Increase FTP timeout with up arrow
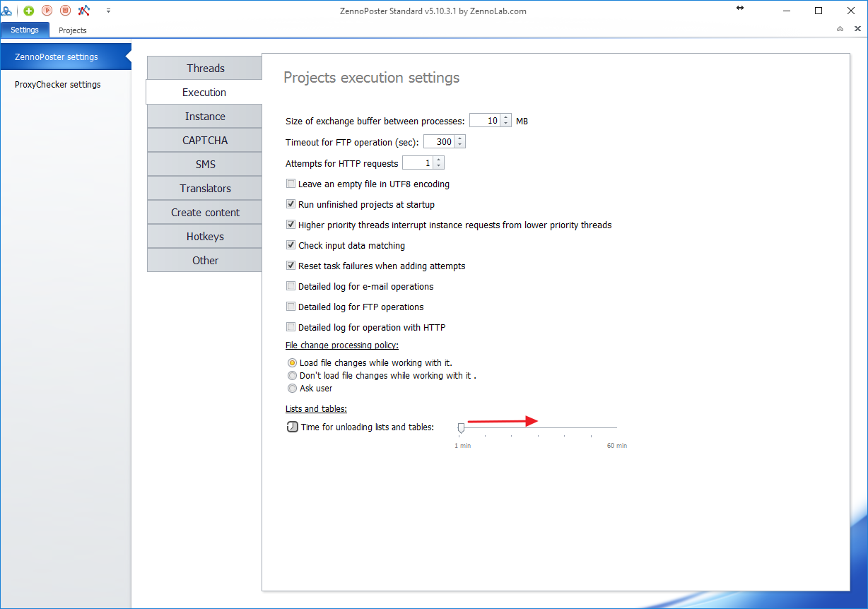 [460, 138]
